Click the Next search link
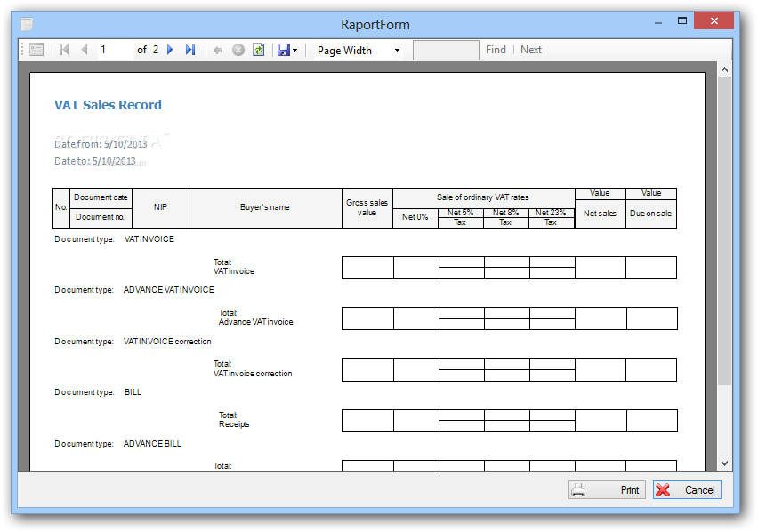This screenshot has width=758, height=532. (x=531, y=50)
